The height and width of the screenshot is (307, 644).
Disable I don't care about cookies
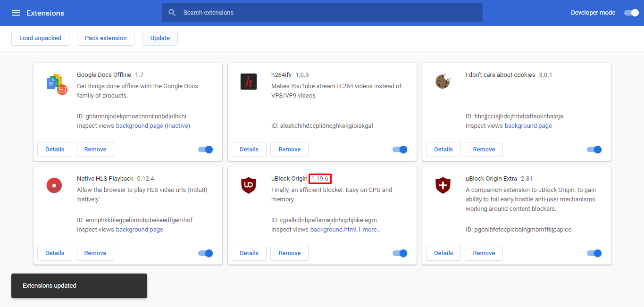[x=594, y=149]
